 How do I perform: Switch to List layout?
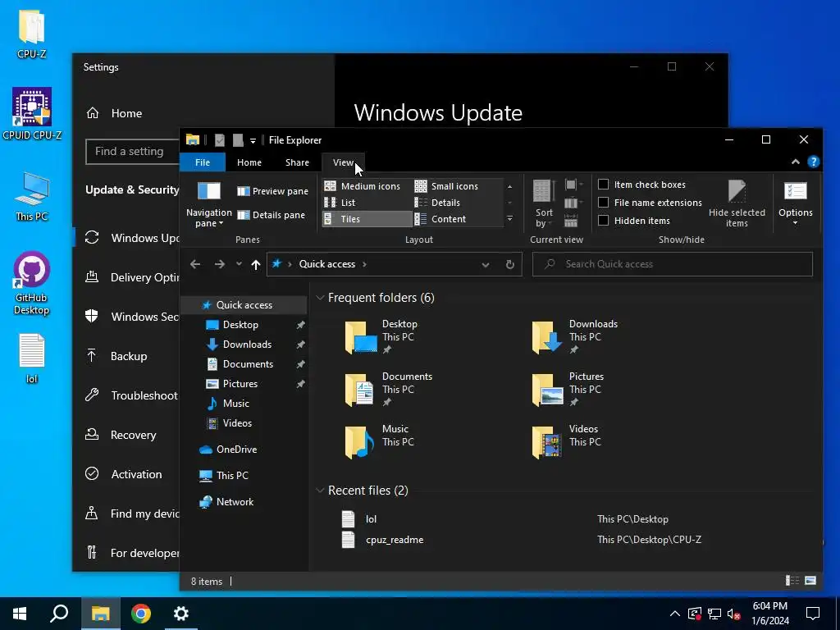coord(340,203)
